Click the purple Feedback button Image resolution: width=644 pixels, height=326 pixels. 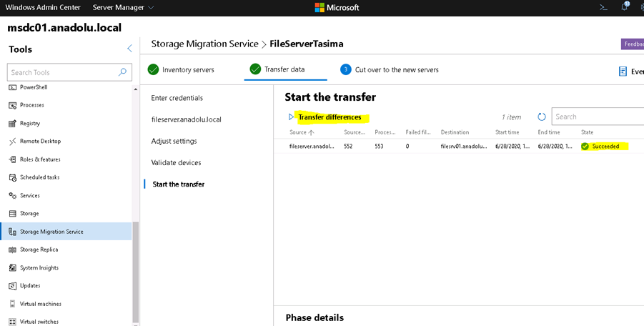click(633, 44)
